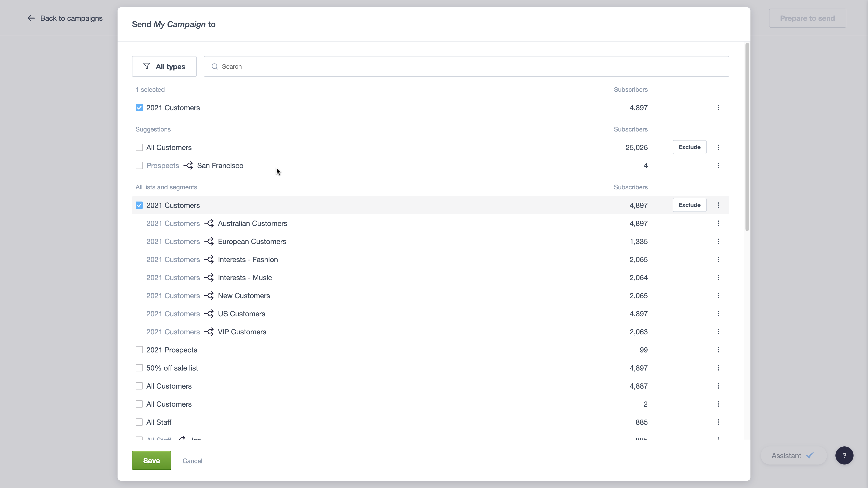Open the All types filter dropdown

pyautogui.click(x=164, y=66)
